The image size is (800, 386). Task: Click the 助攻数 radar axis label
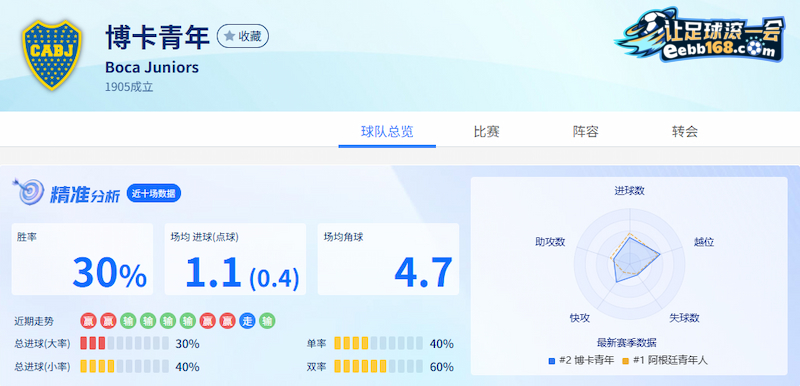tap(550, 242)
